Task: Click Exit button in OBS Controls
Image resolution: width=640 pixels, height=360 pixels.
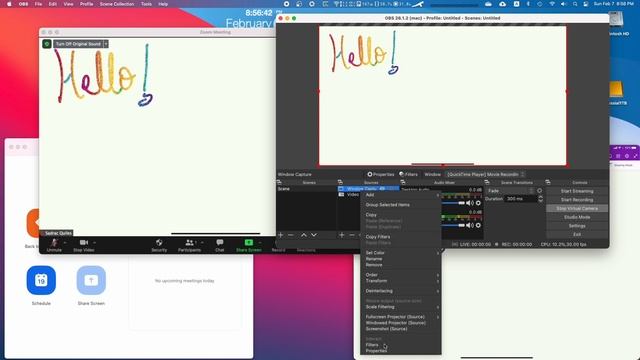Action: [x=577, y=234]
